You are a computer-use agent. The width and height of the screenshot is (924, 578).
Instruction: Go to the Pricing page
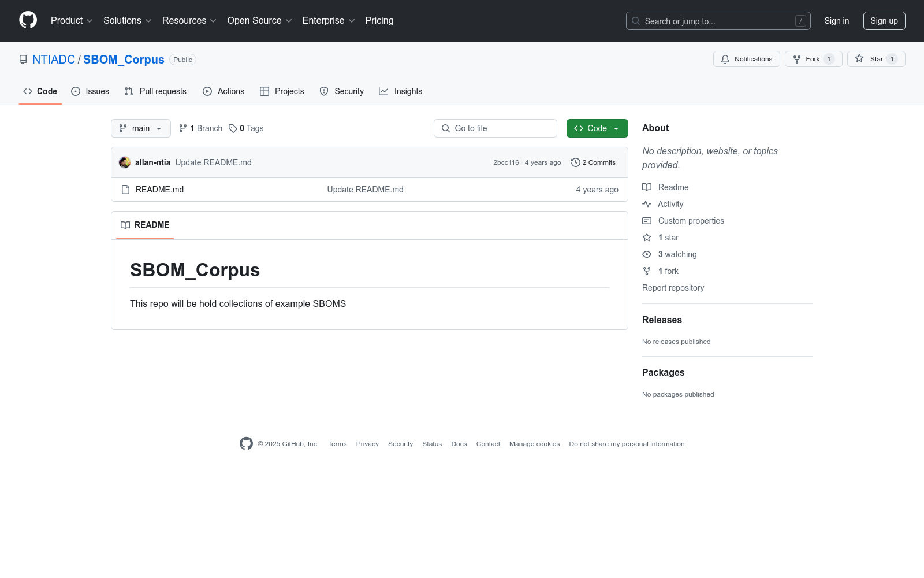pos(379,20)
